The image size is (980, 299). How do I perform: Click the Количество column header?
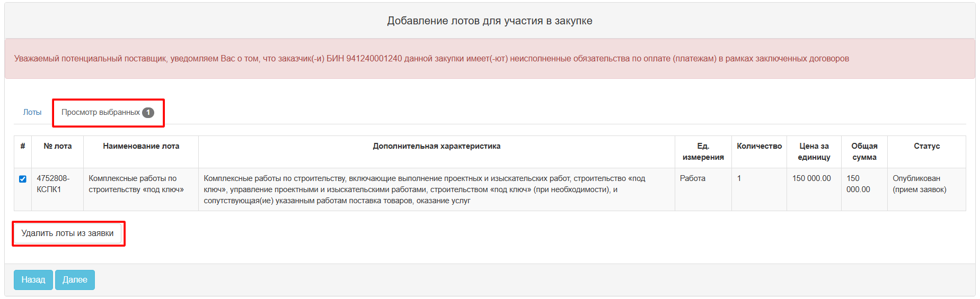click(759, 146)
